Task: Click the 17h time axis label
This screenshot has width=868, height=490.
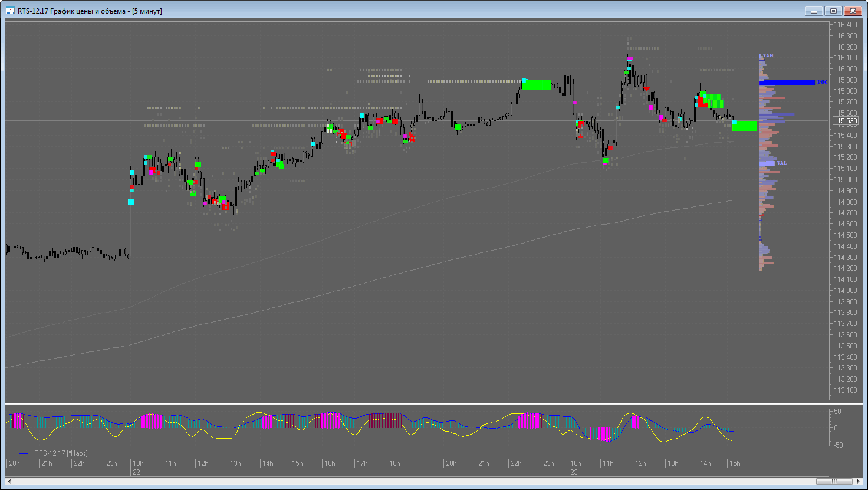Action: (x=362, y=463)
